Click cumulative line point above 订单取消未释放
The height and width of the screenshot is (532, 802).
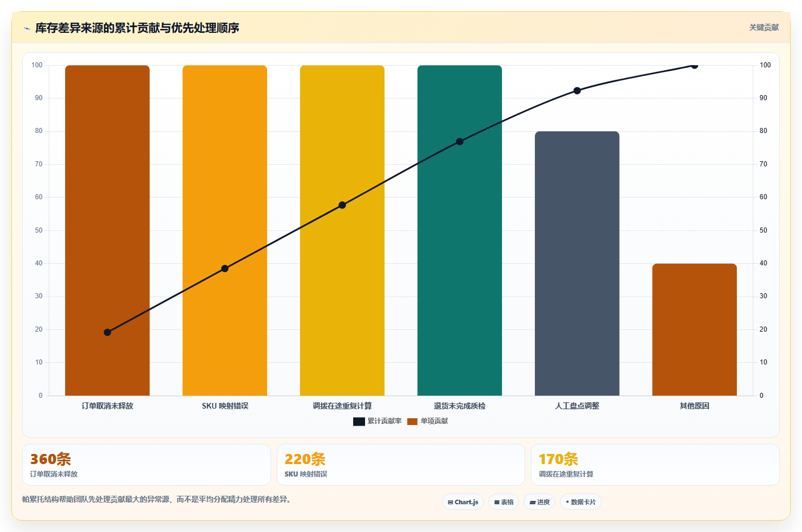click(108, 332)
